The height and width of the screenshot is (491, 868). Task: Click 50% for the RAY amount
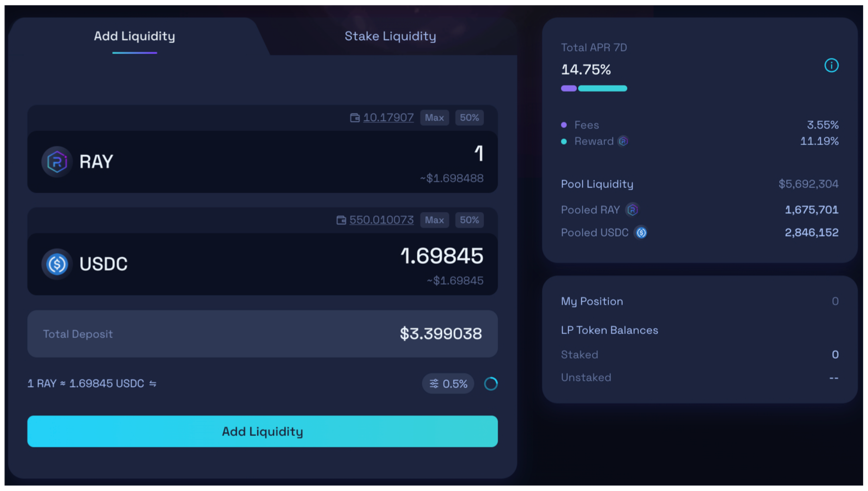coord(469,118)
